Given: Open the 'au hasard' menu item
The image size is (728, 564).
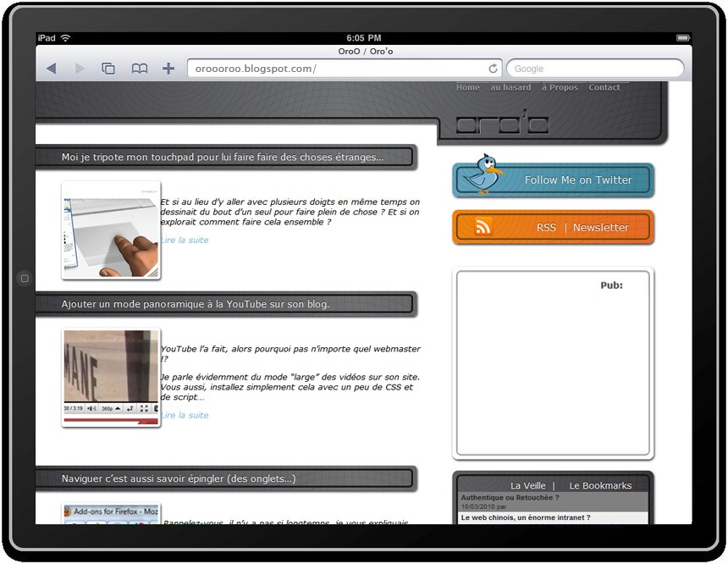Looking at the screenshot, I should click(510, 87).
